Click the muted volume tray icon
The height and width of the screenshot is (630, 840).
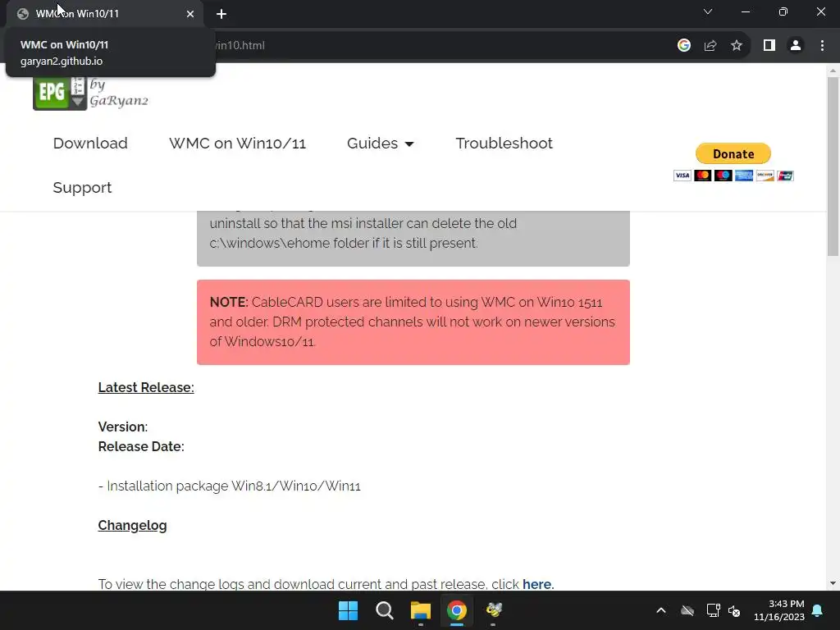click(734, 610)
